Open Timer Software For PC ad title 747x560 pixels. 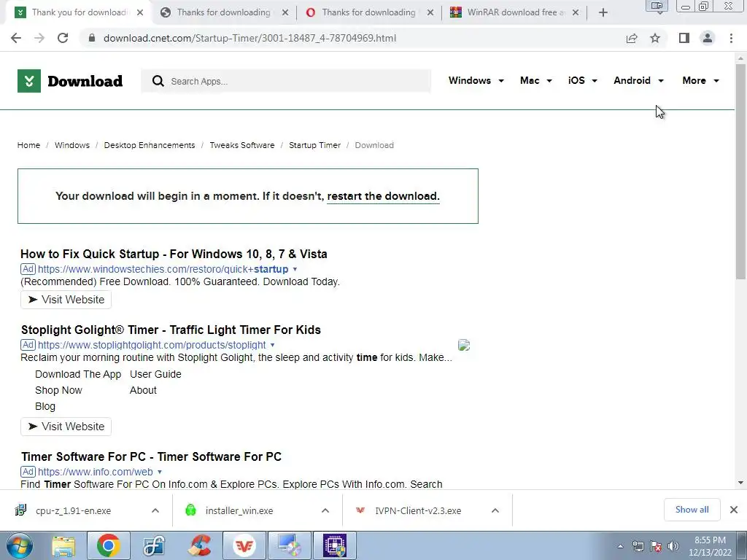tap(151, 456)
